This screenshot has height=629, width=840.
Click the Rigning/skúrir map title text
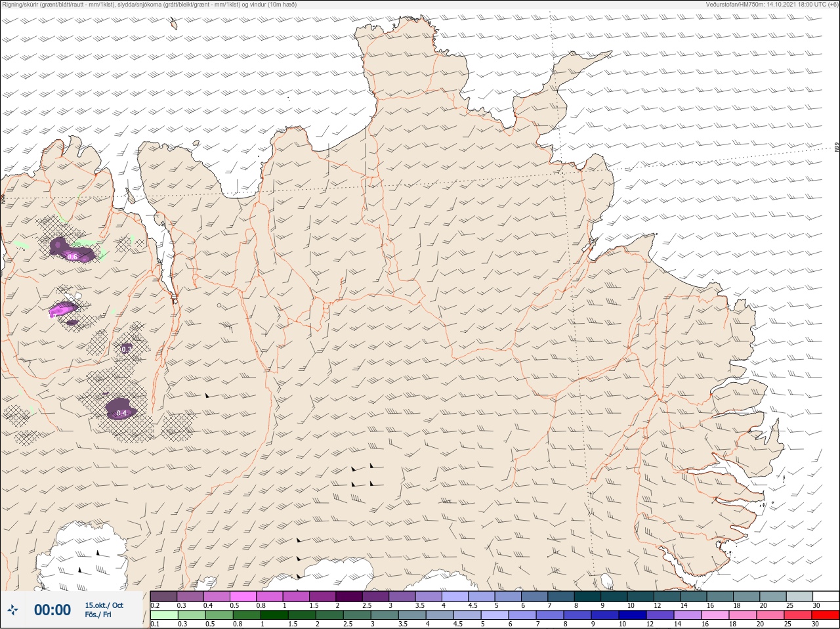click(x=150, y=5)
